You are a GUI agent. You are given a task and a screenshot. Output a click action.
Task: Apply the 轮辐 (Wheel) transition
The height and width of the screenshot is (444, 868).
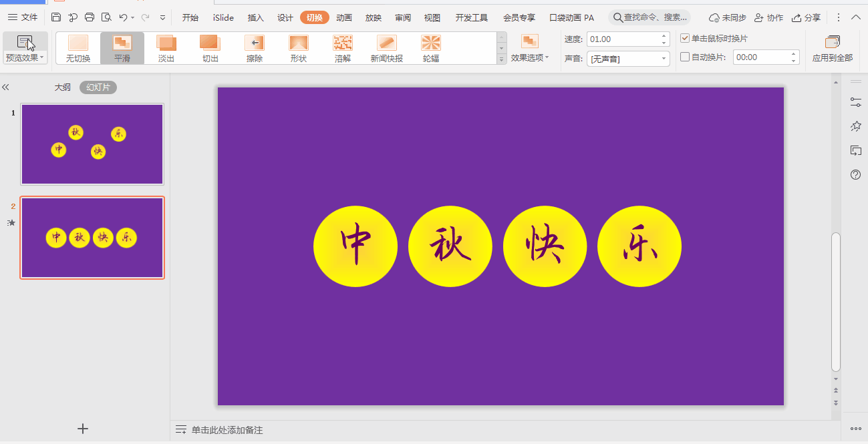430,48
